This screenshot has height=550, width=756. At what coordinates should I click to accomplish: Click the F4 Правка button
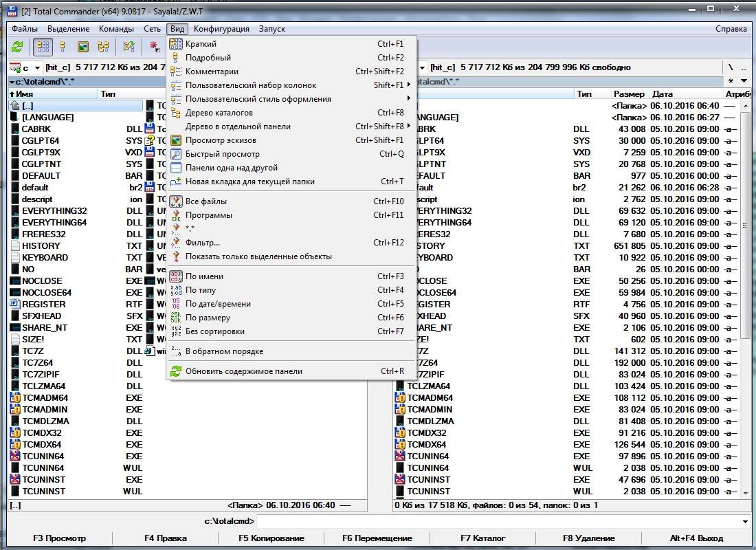(166, 538)
